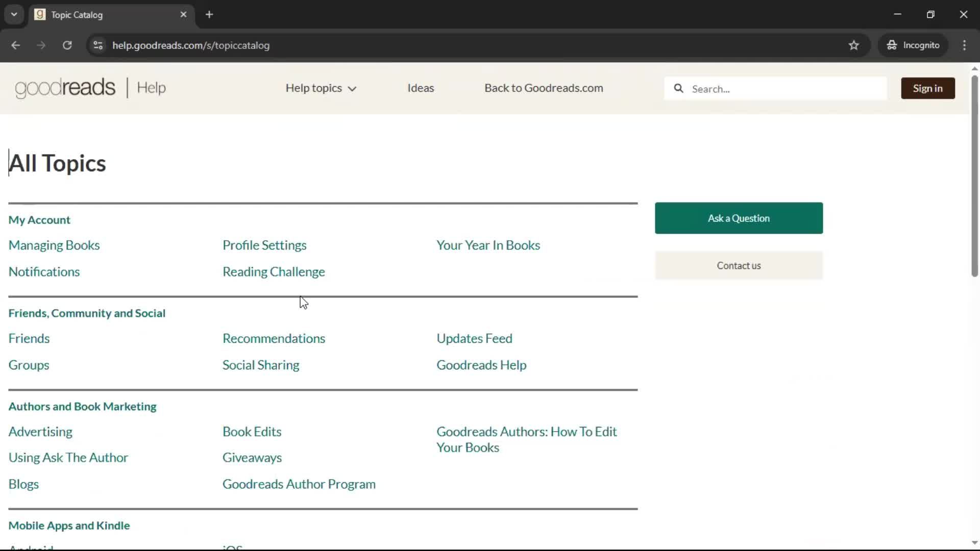Open the Ideas menu item
The height and width of the screenshot is (551, 980).
tap(421, 88)
